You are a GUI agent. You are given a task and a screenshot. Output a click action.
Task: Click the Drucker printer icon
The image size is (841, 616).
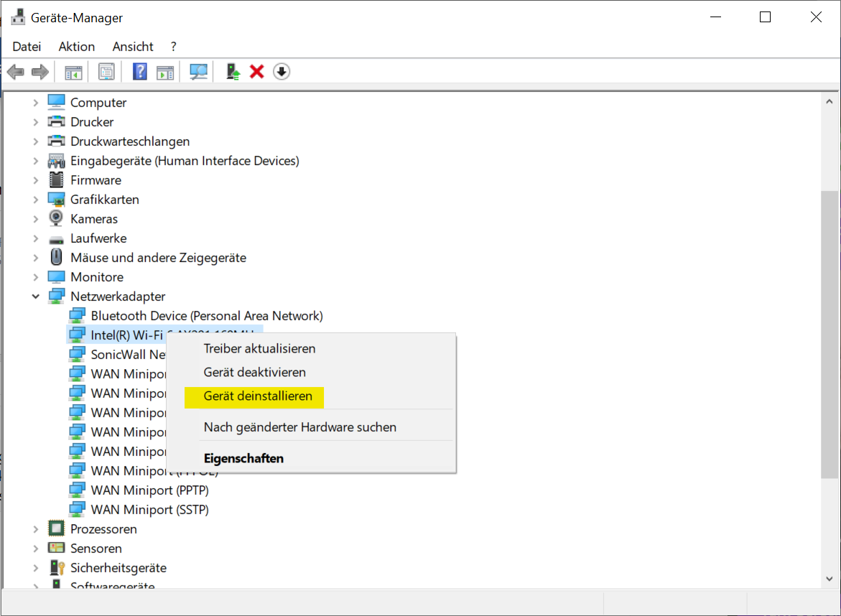click(x=56, y=122)
